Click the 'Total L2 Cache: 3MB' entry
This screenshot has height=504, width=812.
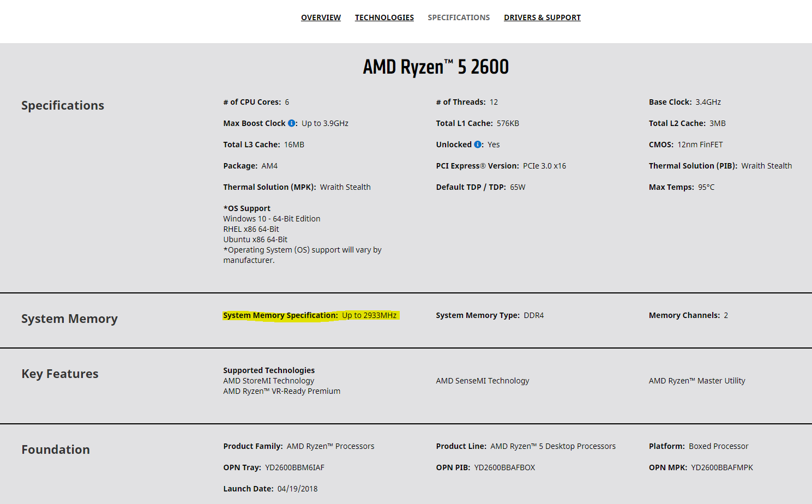pyautogui.click(x=687, y=123)
